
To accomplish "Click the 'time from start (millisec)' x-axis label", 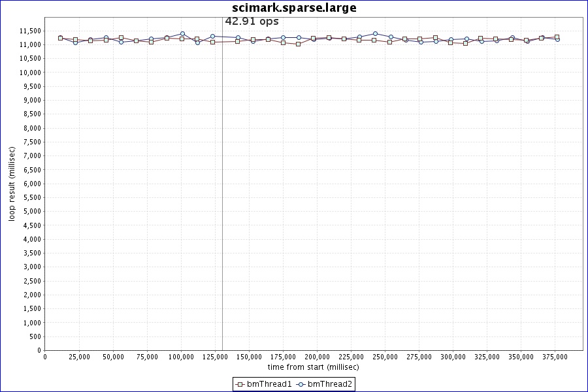I will pyautogui.click(x=313, y=367).
